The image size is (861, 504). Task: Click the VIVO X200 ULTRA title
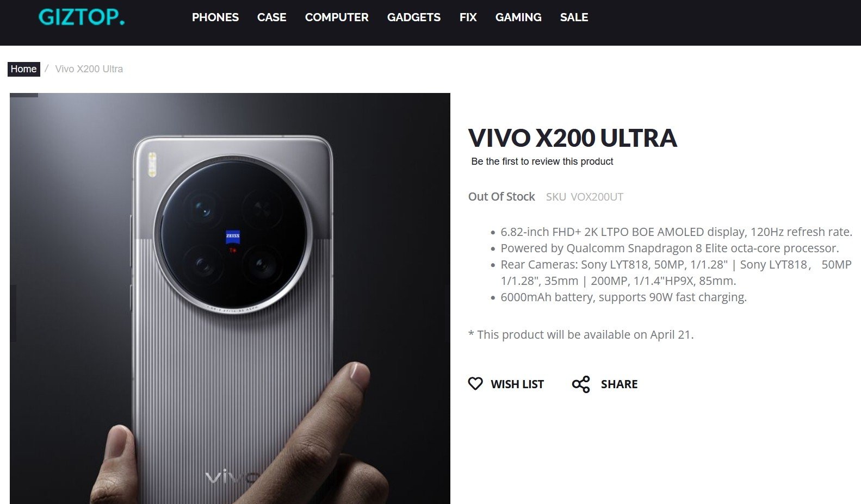click(573, 138)
